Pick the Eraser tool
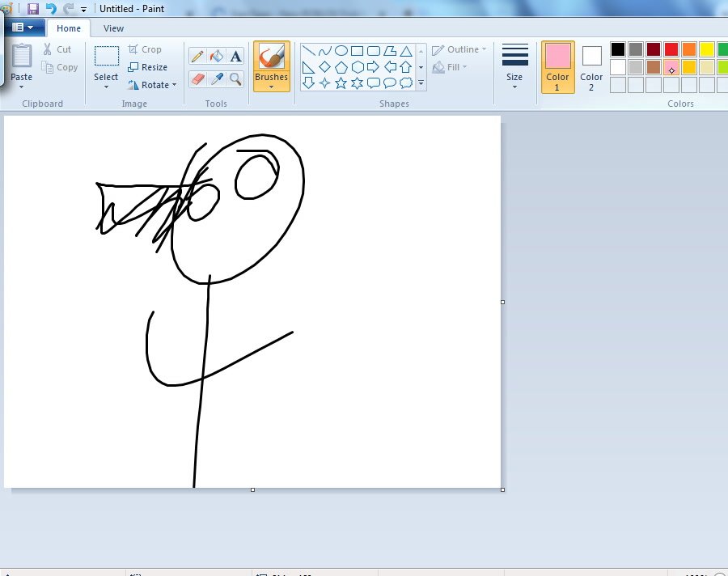 [197, 78]
